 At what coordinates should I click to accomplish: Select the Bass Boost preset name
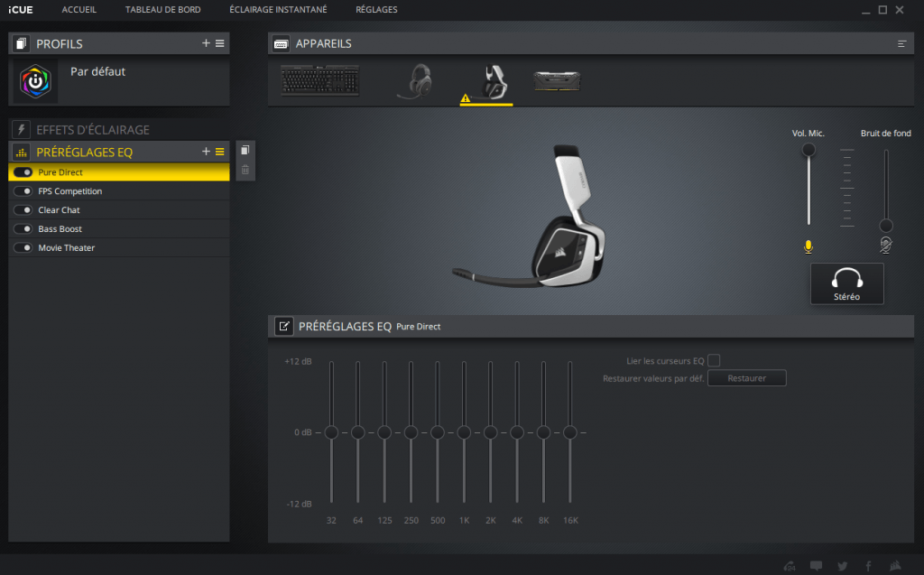60,228
